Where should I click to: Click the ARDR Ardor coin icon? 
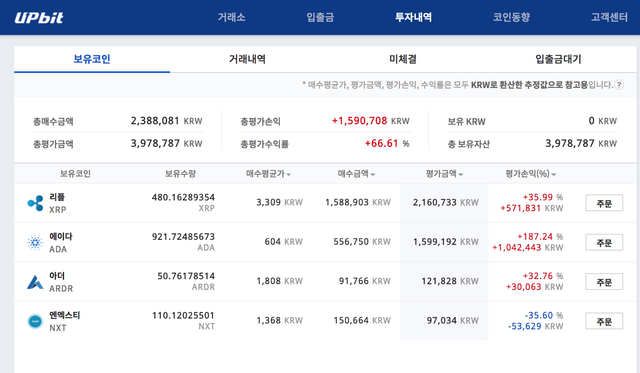35,282
